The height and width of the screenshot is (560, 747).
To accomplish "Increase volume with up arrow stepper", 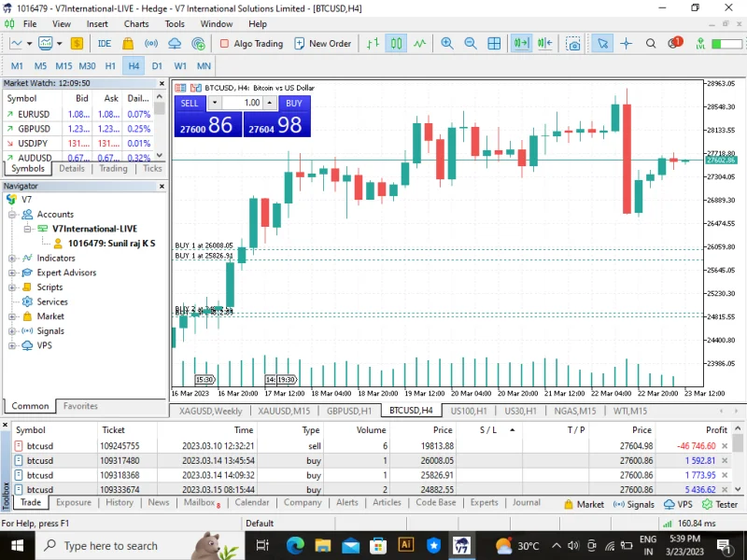I will tap(270, 103).
